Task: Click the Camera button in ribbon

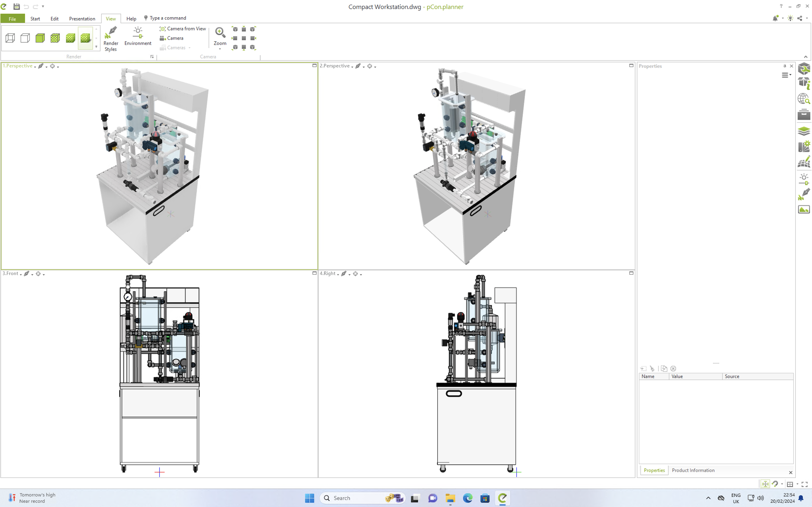Action: coord(172,38)
